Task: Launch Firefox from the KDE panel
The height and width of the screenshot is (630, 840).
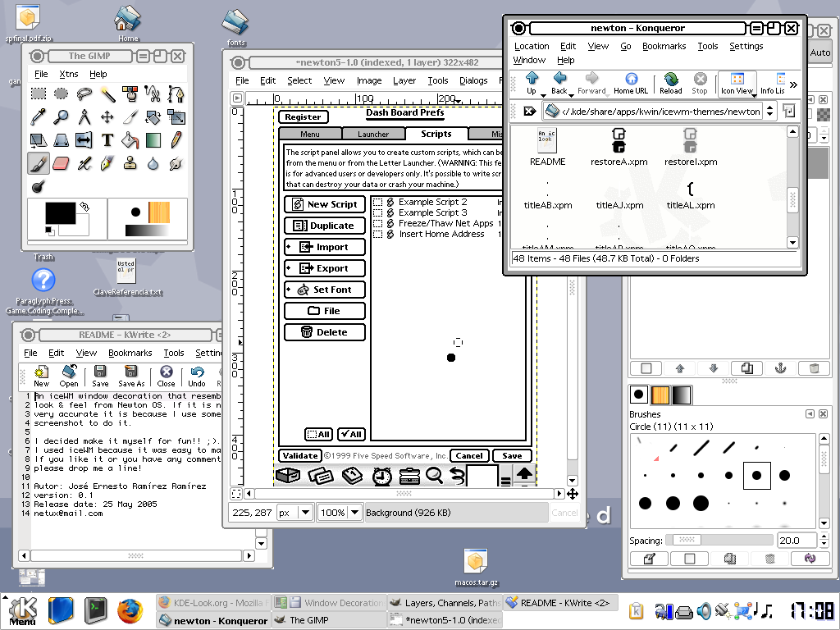Action: tap(130, 611)
